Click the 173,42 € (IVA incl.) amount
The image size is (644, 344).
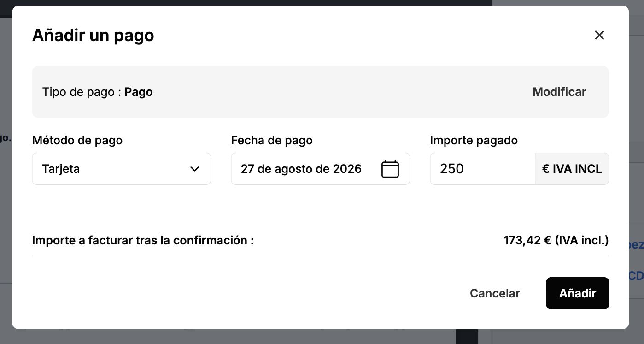556,240
